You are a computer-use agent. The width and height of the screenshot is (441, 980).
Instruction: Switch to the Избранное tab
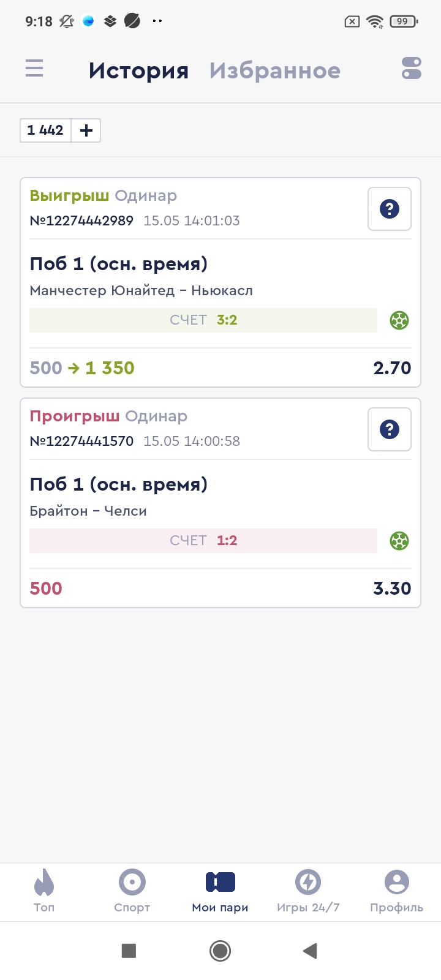pos(274,71)
